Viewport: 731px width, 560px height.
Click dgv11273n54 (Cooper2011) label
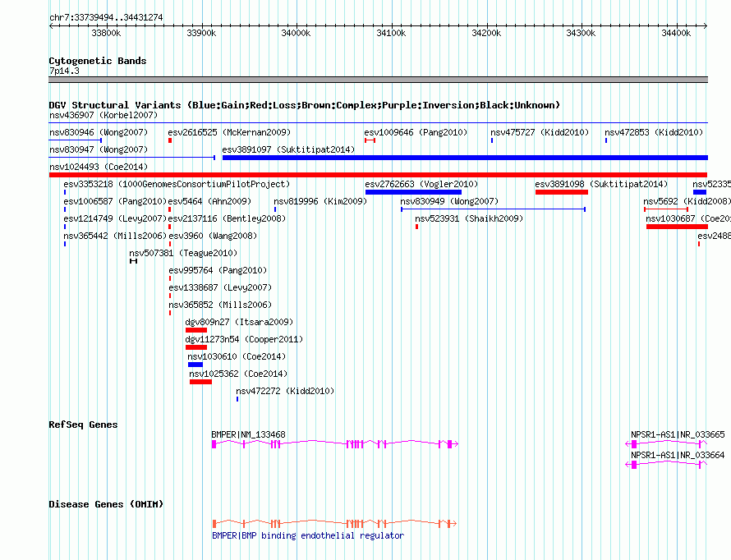coord(244,339)
